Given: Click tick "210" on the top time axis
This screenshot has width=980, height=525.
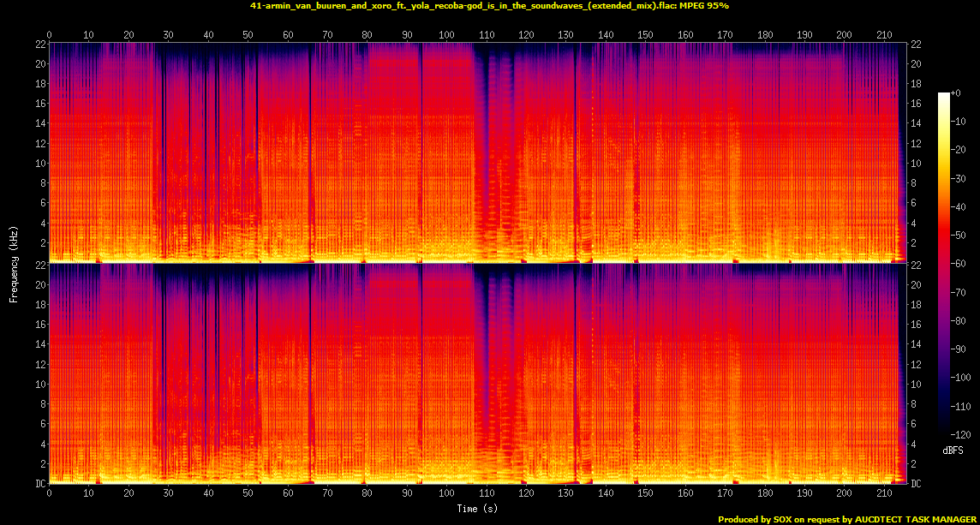Looking at the screenshot, I should [x=884, y=35].
